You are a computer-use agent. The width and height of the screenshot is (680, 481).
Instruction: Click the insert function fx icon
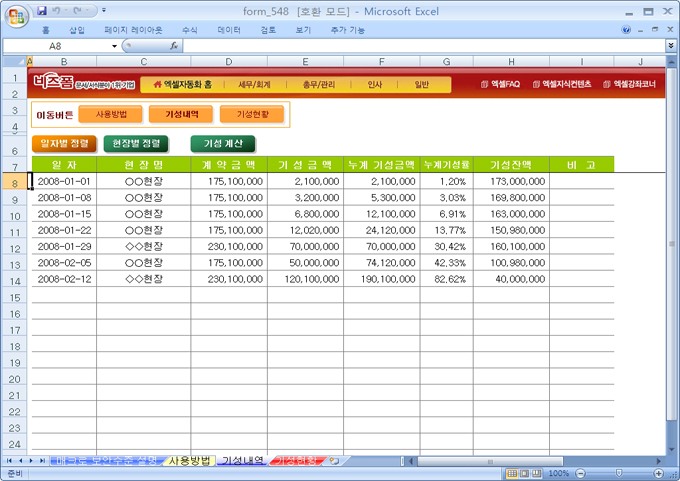pyautogui.click(x=174, y=46)
